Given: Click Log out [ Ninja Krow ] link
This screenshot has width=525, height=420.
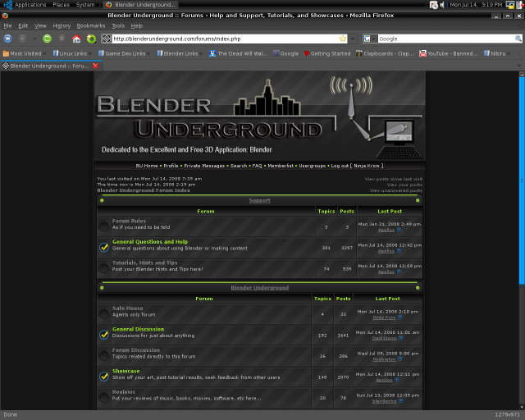Looking at the screenshot, I should (x=357, y=166).
